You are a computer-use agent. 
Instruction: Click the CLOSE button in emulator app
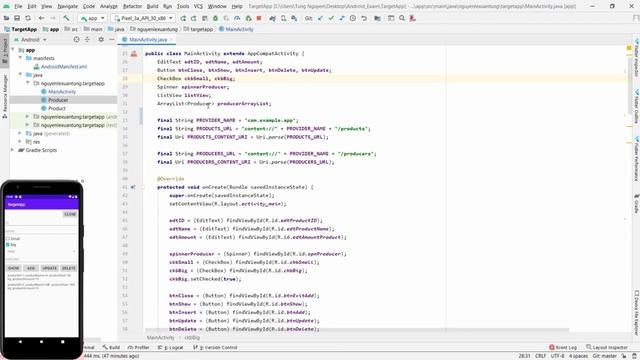tap(70, 214)
